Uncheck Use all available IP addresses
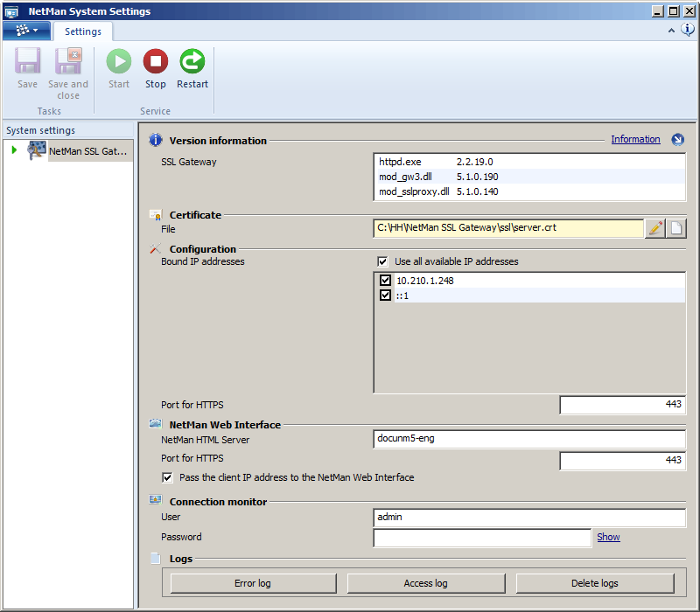 (382, 261)
